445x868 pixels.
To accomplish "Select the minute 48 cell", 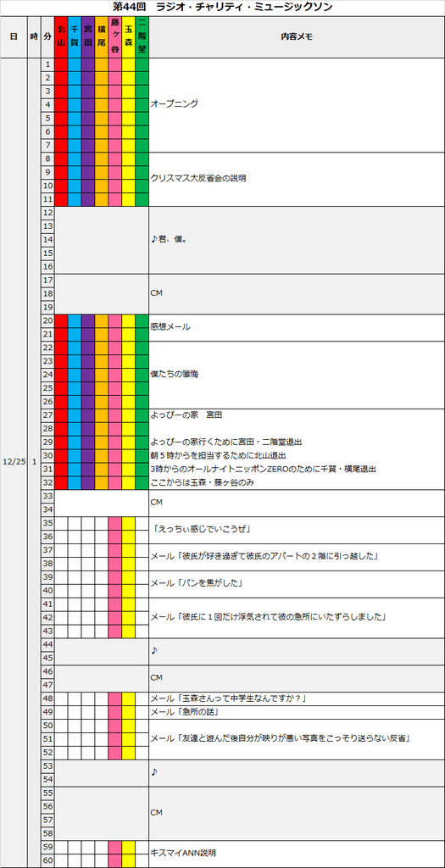I will point(47,698).
